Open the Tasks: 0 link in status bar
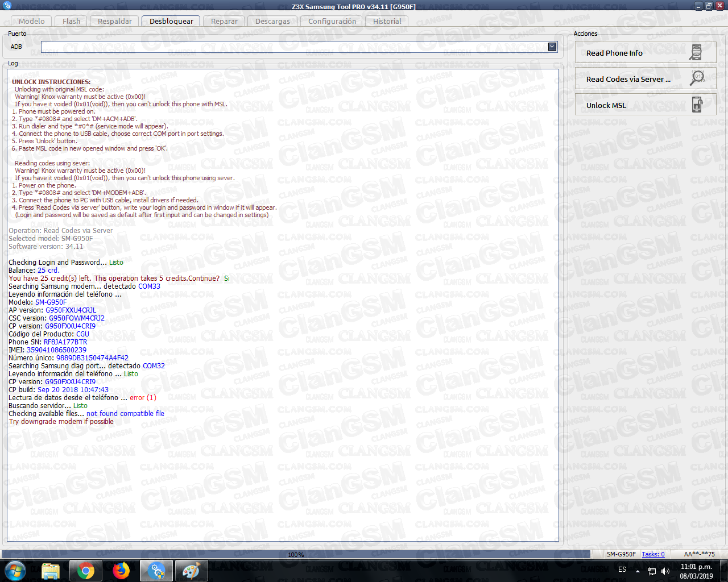 [x=653, y=554]
